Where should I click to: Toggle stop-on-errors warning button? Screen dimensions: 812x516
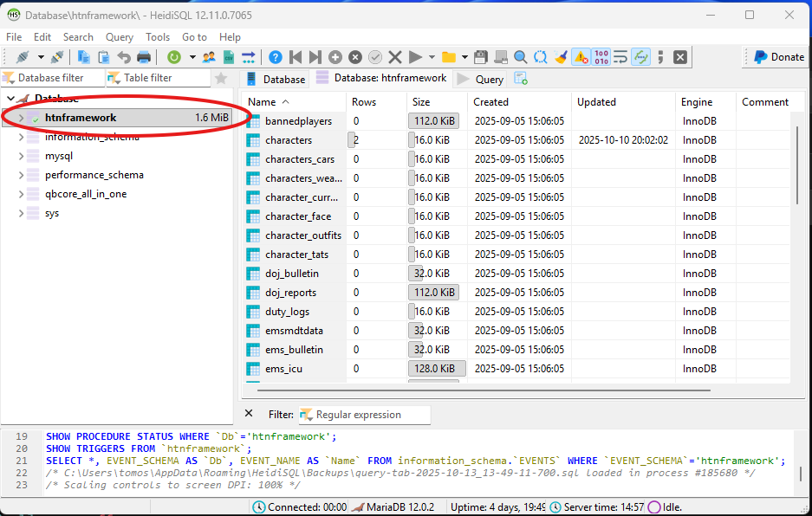[x=581, y=57]
